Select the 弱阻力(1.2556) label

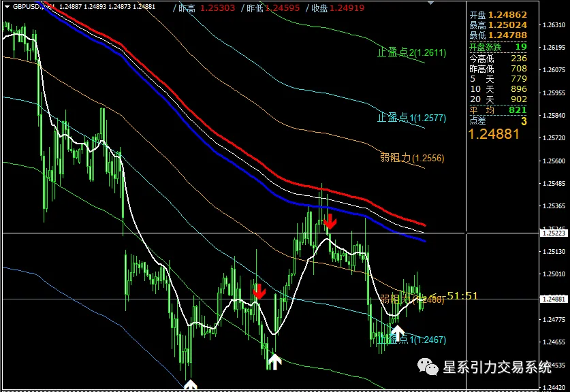[412, 158]
